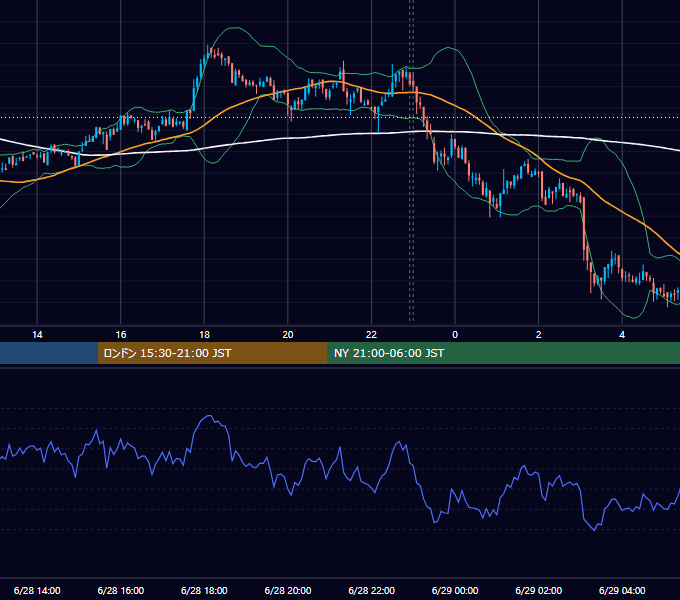This screenshot has height=600, width=680.
Task: Click the 18 hour label on time axis
Action: [x=204, y=335]
